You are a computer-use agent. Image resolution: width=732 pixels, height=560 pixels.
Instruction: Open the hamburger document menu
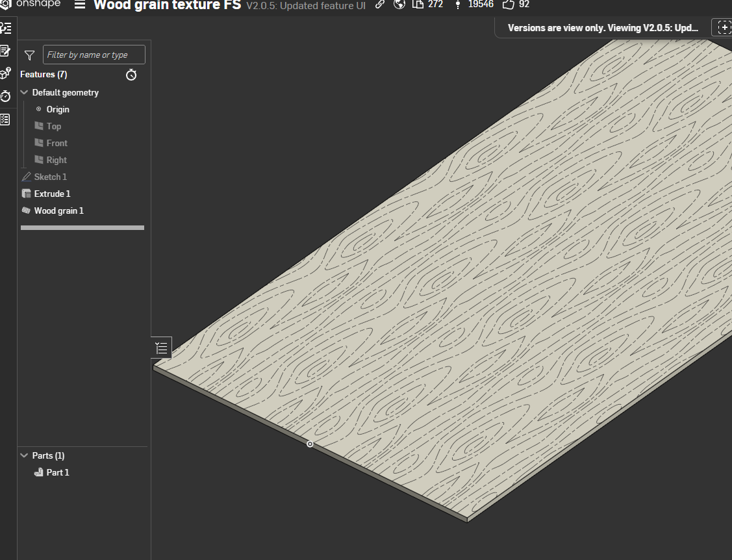[x=80, y=5]
